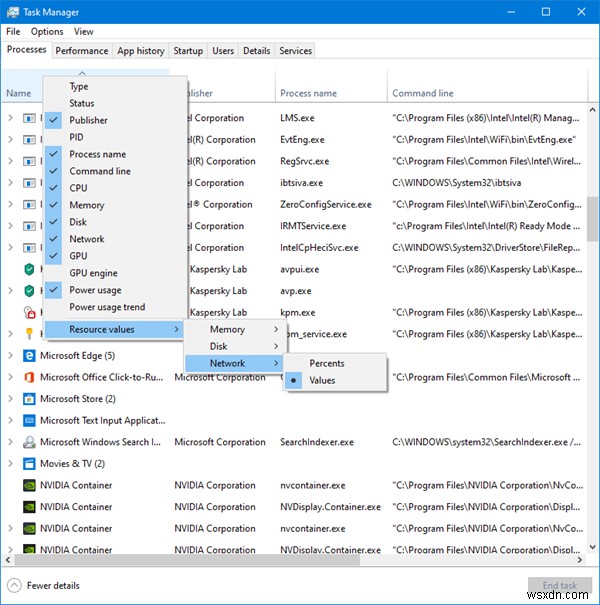Uncheck the Power usage column option
The width and height of the screenshot is (600, 605).
pos(115,290)
